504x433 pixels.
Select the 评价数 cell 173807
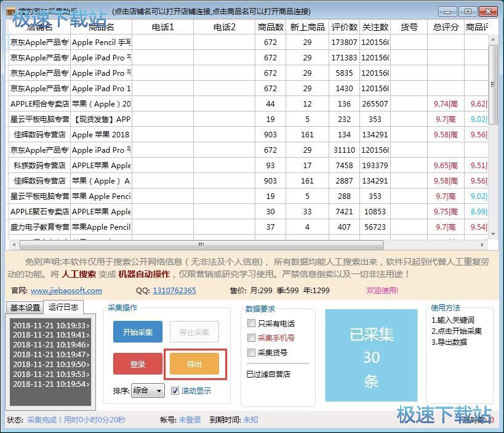click(x=344, y=42)
